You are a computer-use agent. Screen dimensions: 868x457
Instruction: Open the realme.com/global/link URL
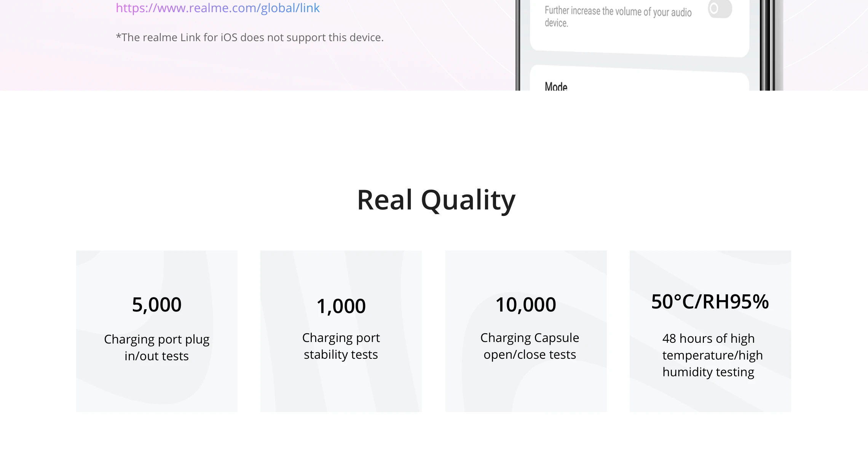tap(218, 8)
